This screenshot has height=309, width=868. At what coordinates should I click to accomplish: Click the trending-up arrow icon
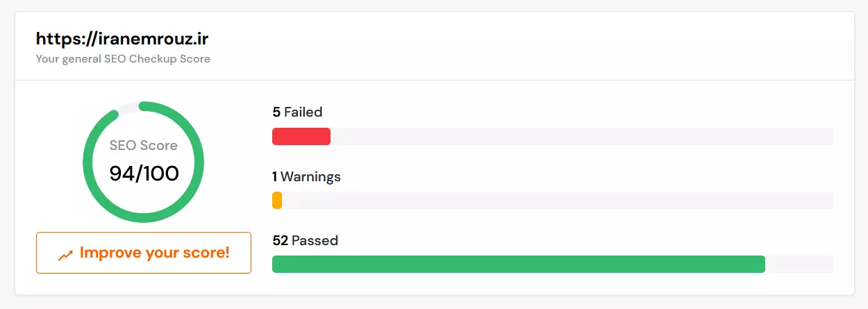coord(65,255)
